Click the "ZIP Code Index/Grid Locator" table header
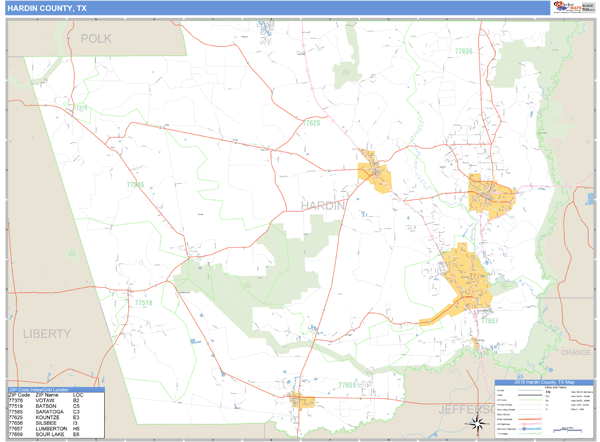The image size is (600, 442). click(56, 390)
